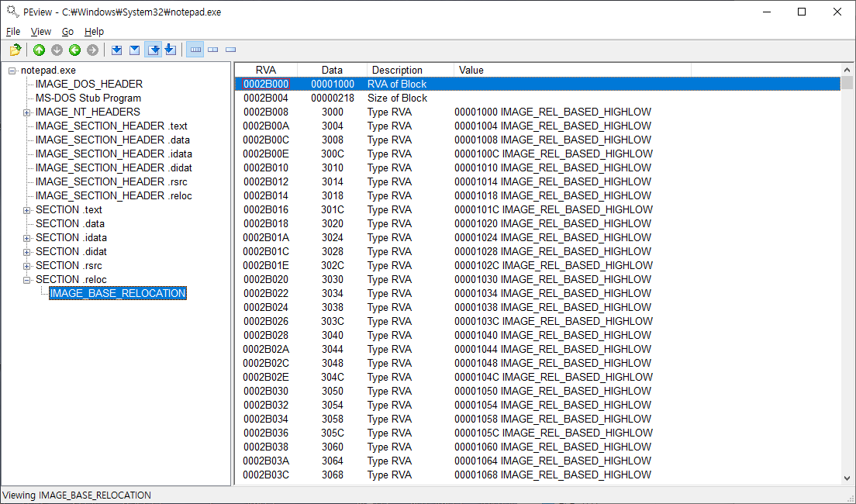Click the RVA cell 0002B00E
The width and height of the screenshot is (856, 504).
[266, 154]
